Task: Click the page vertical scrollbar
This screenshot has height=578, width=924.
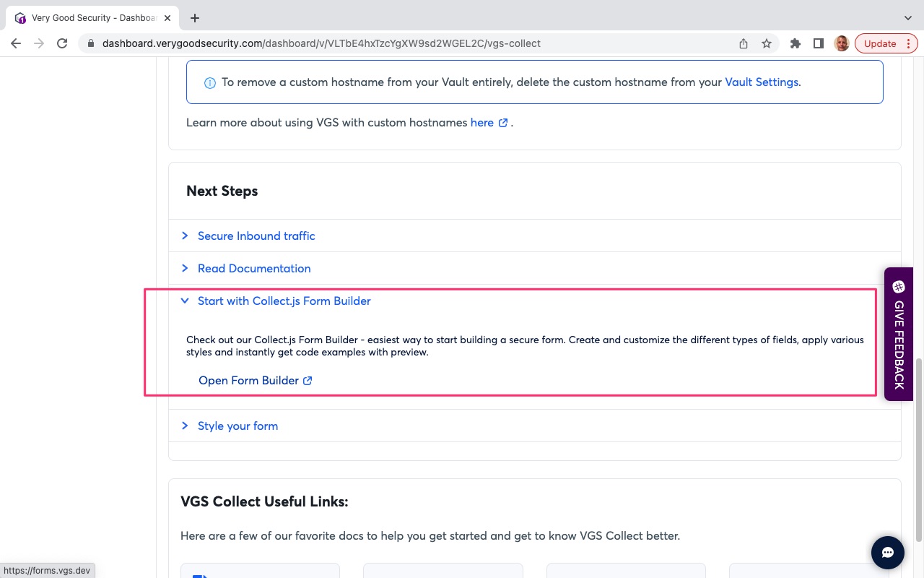Action: coord(918,449)
